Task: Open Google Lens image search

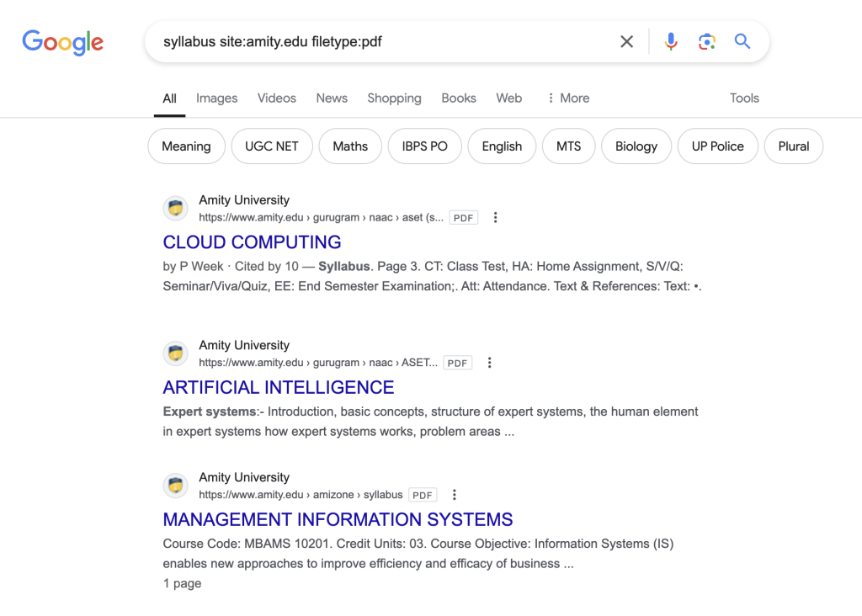Action: (x=707, y=42)
